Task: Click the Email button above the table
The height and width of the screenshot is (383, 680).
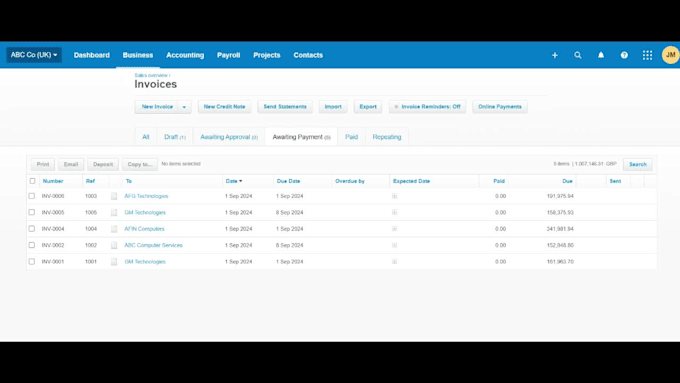Action: 71,164
